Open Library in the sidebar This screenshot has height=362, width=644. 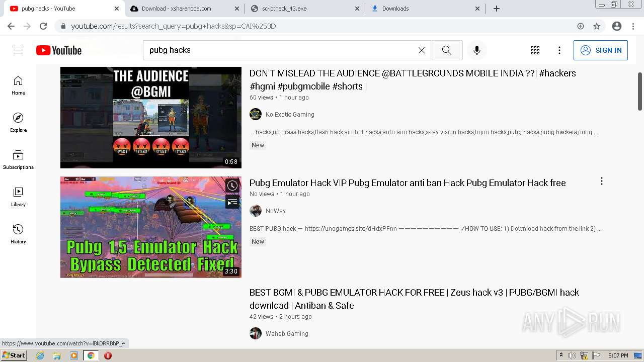coord(18,197)
